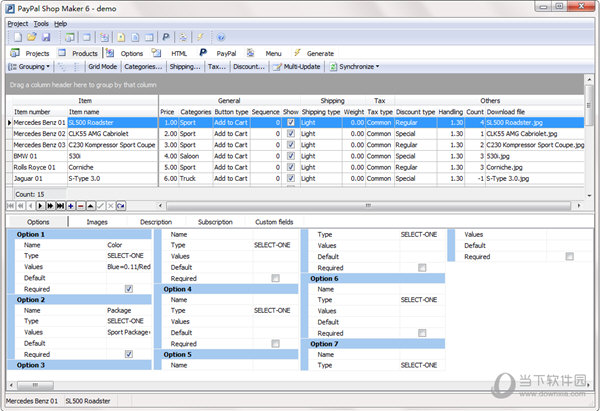600x411 pixels.
Task: Click the blue Help question mark icon
Action: 221,37
